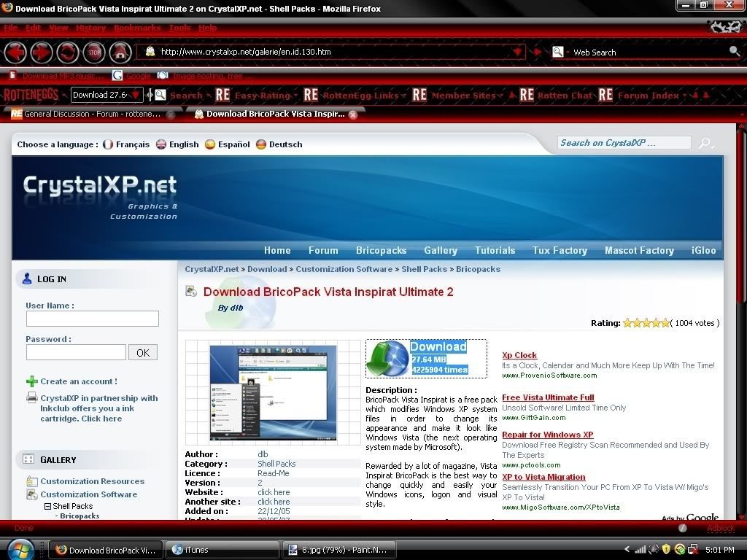The image size is (747, 560).
Task: Click the printer icon beside Inkclub offer
Action: coord(32,397)
